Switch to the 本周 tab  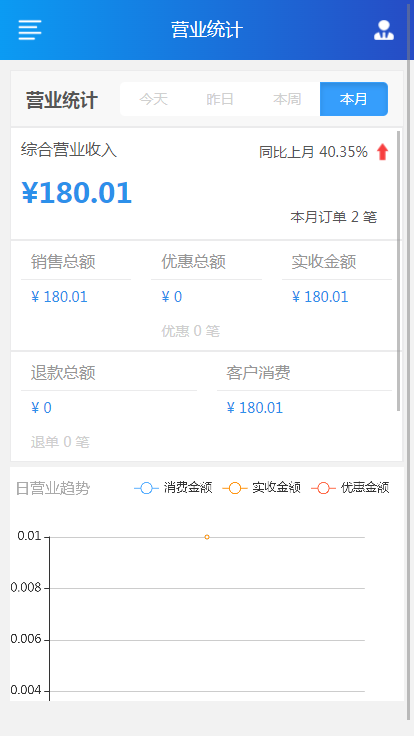287,99
